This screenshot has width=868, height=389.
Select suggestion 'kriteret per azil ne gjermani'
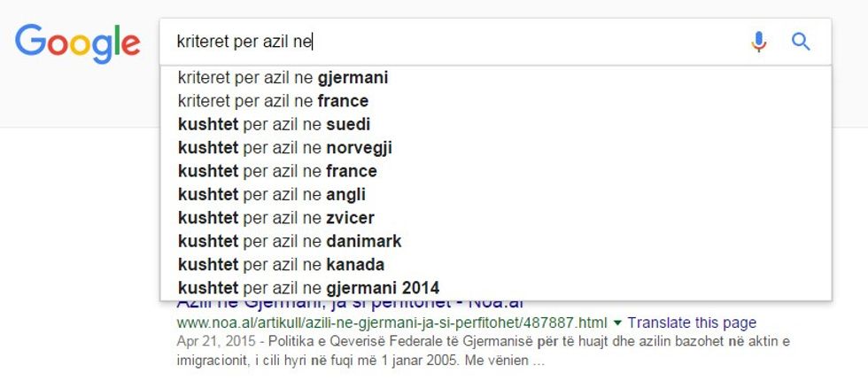[283, 78]
